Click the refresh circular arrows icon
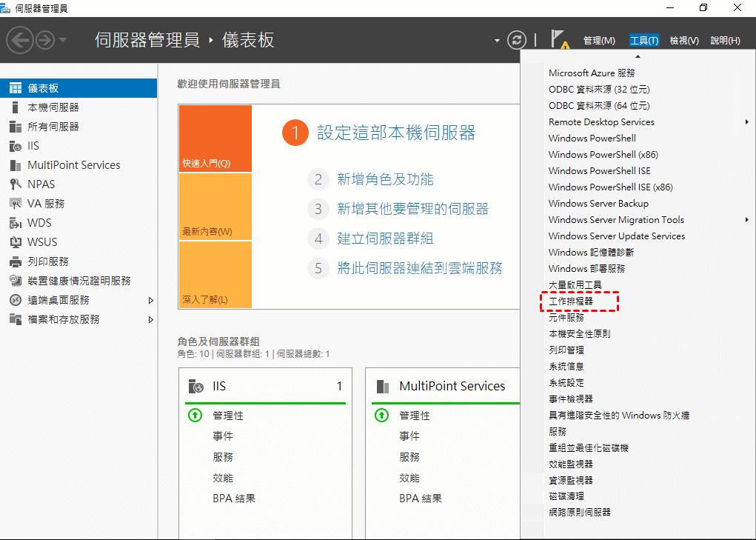Screen dimensions: 756x540 [516, 40]
